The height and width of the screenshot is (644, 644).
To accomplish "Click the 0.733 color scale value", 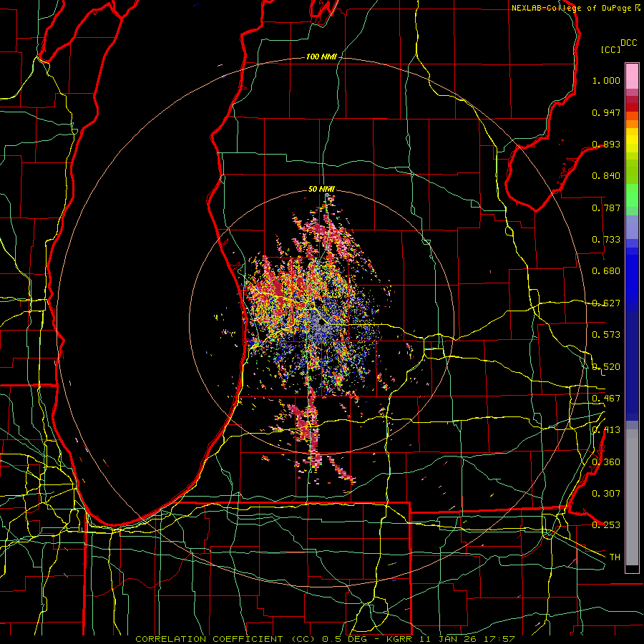I will [606, 240].
